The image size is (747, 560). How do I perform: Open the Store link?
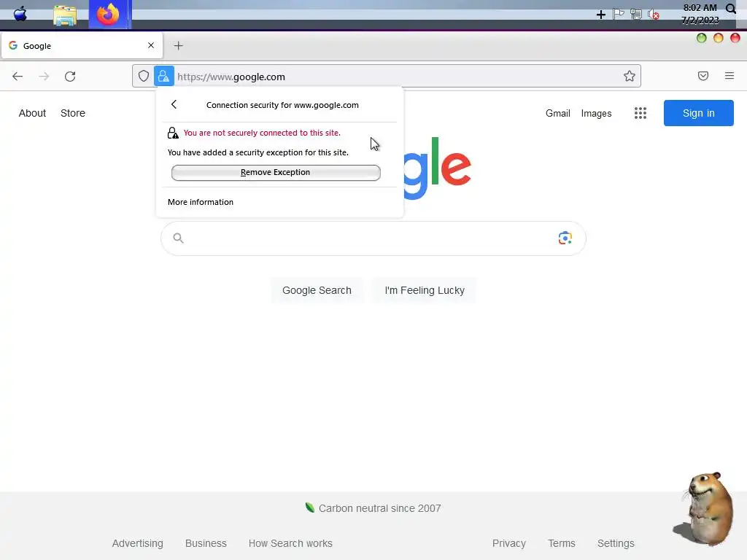73,113
